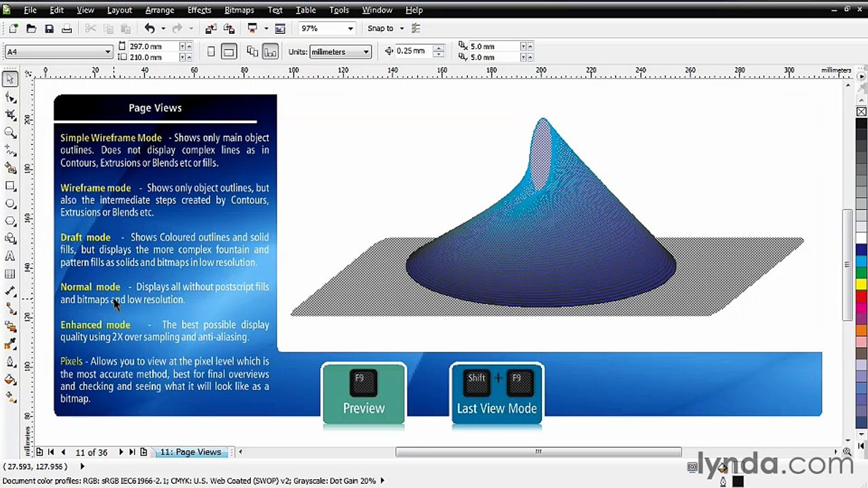Undo the last action

pos(150,28)
